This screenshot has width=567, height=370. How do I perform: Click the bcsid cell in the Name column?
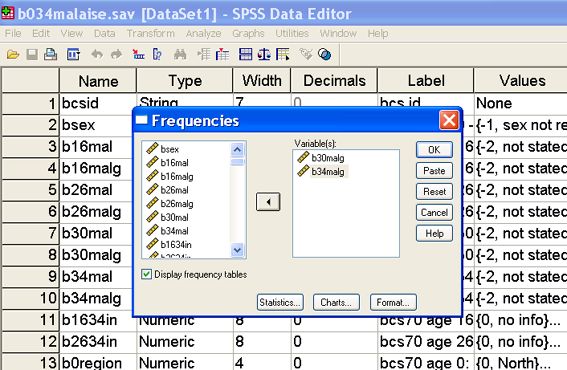(x=98, y=103)
